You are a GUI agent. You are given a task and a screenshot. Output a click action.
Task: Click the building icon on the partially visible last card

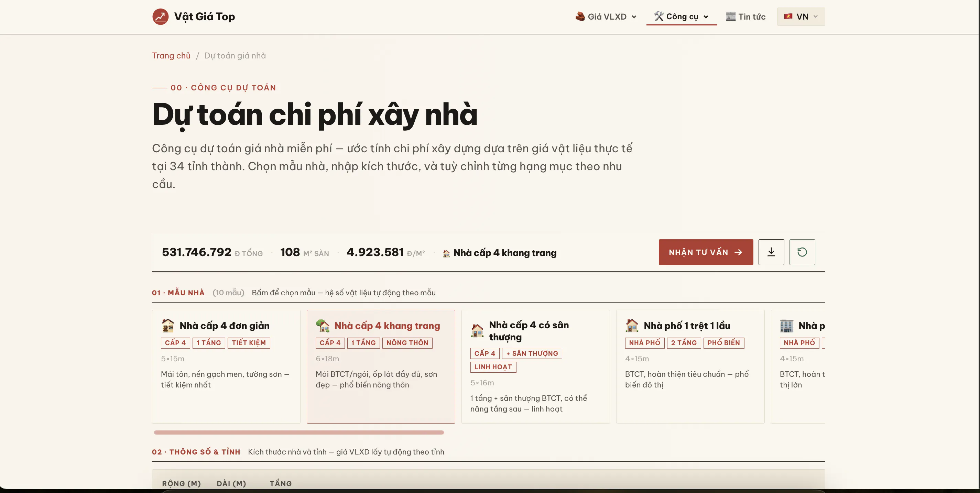(x=786, y=326)
